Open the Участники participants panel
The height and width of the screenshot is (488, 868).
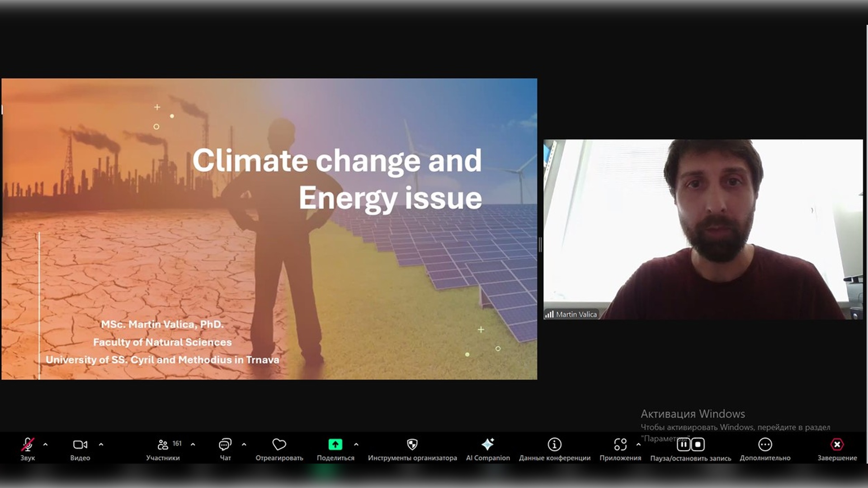pos(163,445)
